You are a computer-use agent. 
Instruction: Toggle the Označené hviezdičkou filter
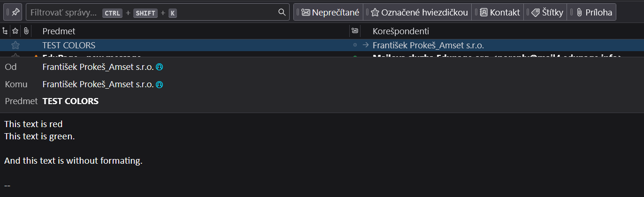point(419,13)
